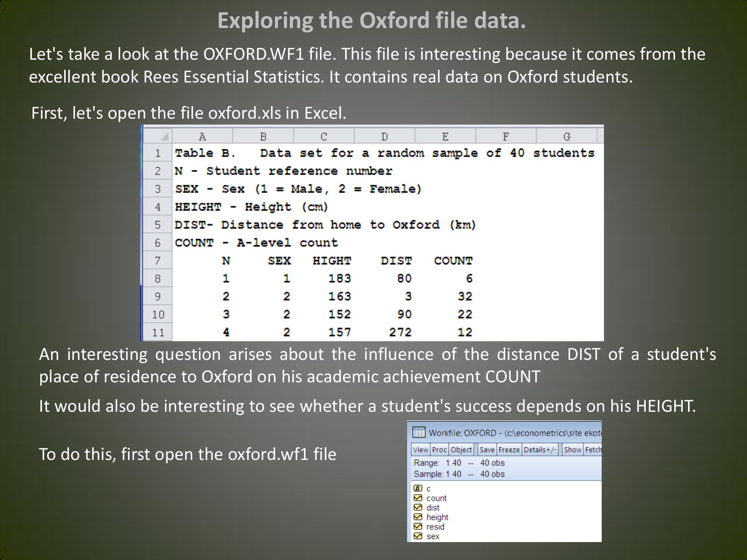Viewport: 747px width, 560px height.
Task: Click the Show button
Action: [x=572, y=449]
